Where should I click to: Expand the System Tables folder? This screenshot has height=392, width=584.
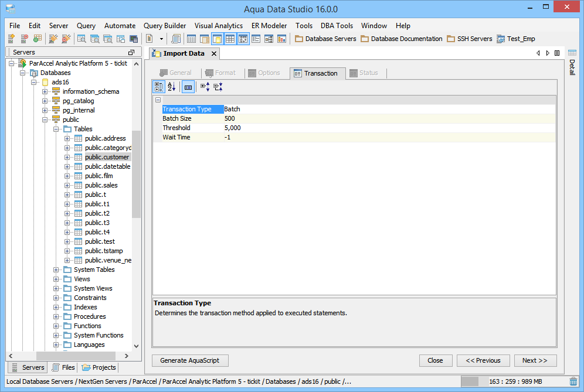(x=56, y=270)
